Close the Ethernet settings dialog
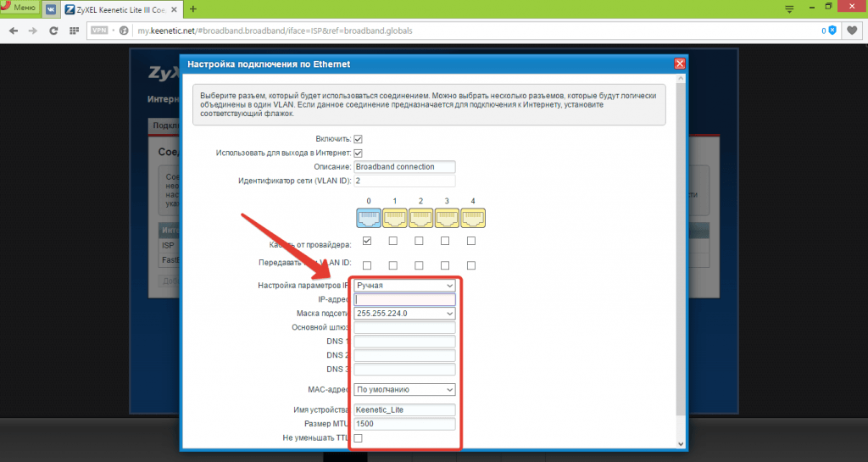The height and width of the screenshot is (462, 868). (679, 64)
